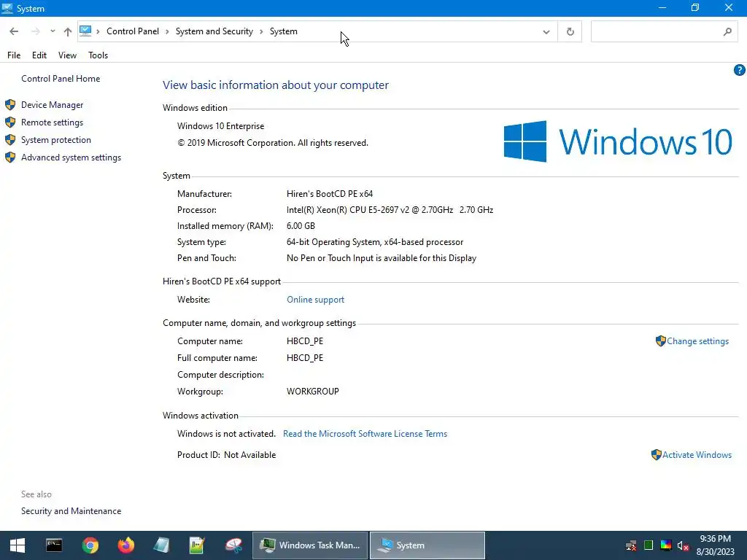Open the red-white swirl taskbar icon
The width and height of the screenshot is (747, 560).
tap(233, 545)
